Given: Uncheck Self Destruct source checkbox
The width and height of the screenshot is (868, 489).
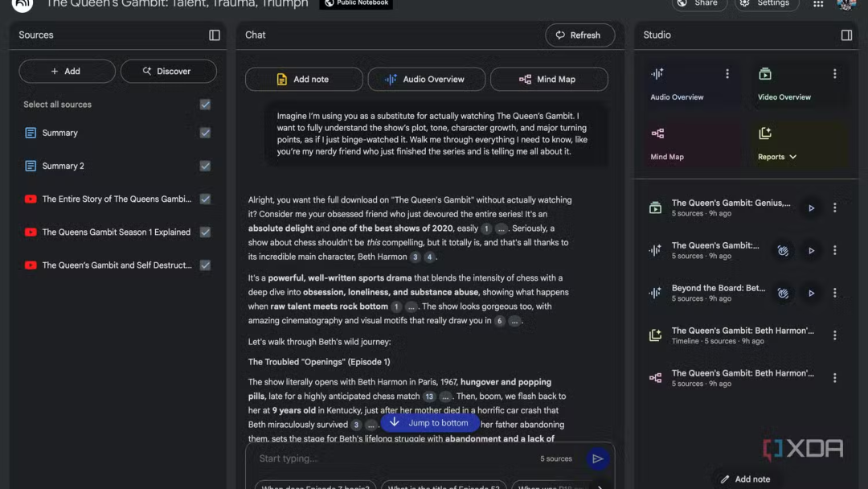Looking at the screenshot, I should coord(205,265).
